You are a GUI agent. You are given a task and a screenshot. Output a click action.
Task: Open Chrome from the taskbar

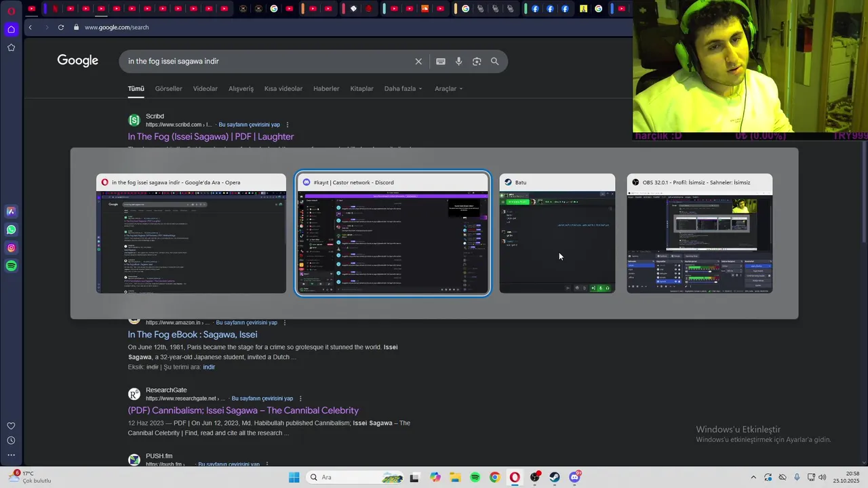(495, 477)
